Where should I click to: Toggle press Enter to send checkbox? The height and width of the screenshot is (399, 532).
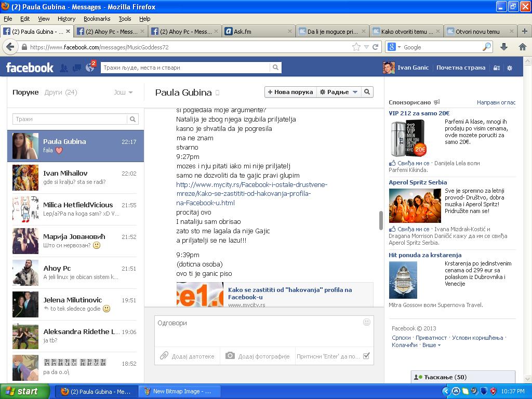coord(366,356)
